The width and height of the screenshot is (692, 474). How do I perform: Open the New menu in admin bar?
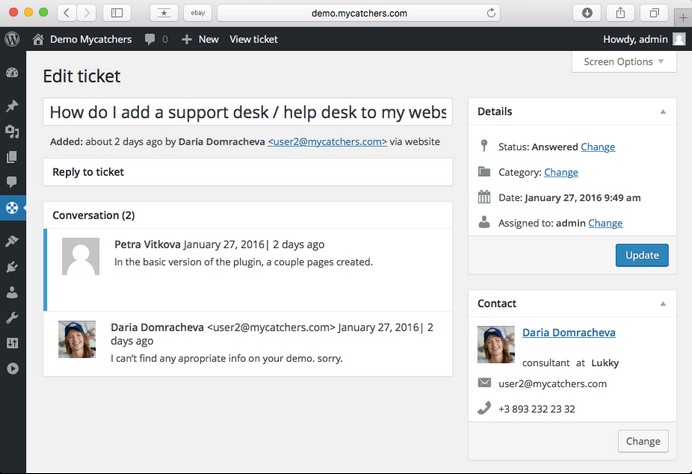pos(200,39)
